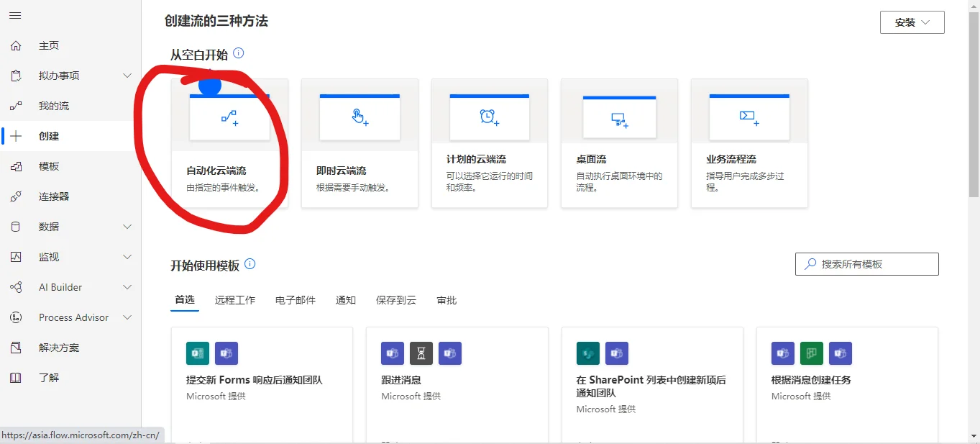The width and height of the screenshot is (980, 444).
Task: Click the 搜索所有模板 search field
Action: coord(866,263)
